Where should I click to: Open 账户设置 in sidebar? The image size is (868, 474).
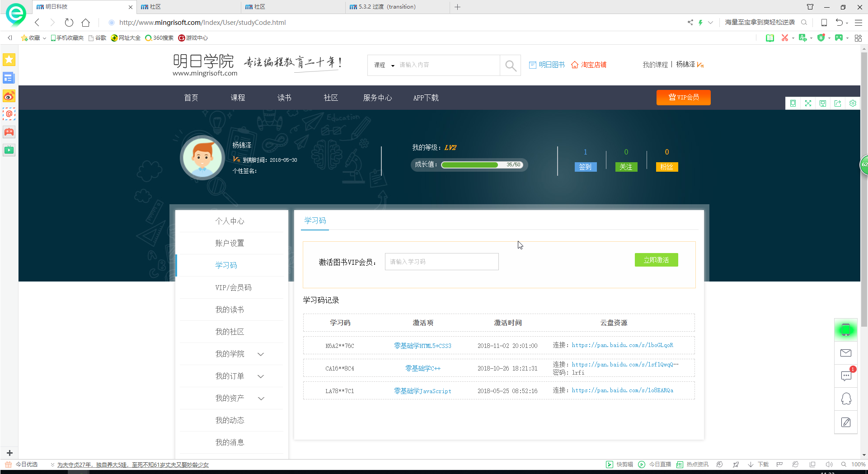click(230, 243)
